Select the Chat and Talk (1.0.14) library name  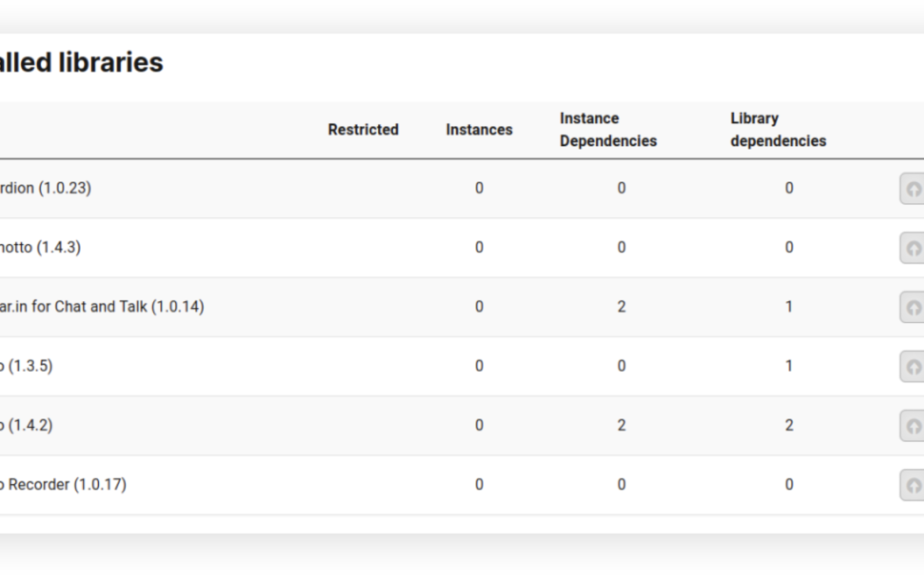[101, 307]
